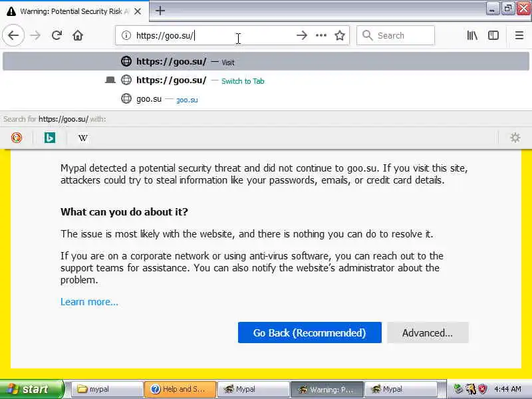Close the Warning: Potential Security Risk tab
The height and width of the screenshot is (399, 532).
(138, 11)
